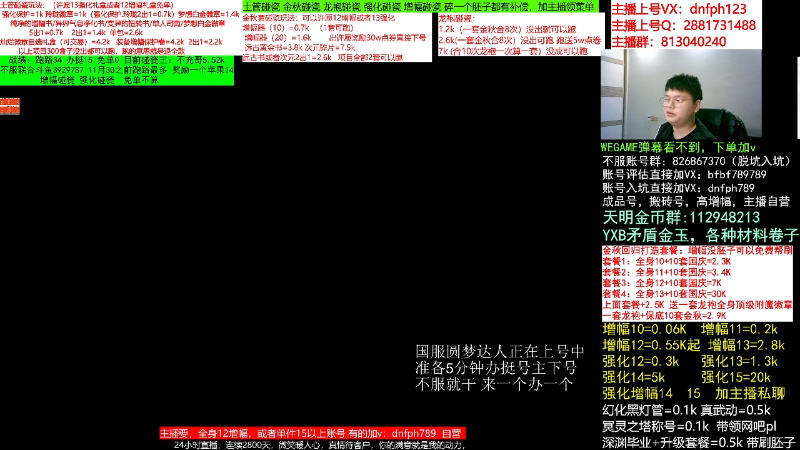Click text '带领网吧pl'
Image resolution: width=800 pixels, height=450 pixels.
click(745, 426)
